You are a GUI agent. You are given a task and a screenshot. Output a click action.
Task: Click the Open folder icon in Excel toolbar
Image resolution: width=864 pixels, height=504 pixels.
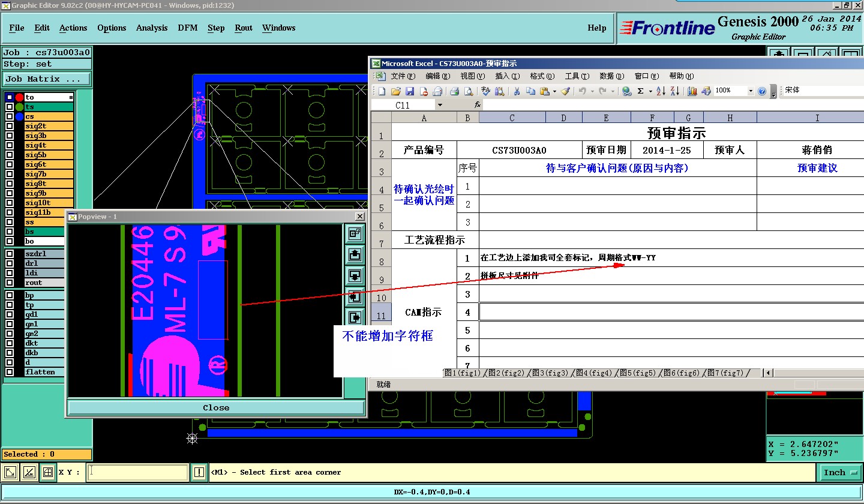[396, 91]
